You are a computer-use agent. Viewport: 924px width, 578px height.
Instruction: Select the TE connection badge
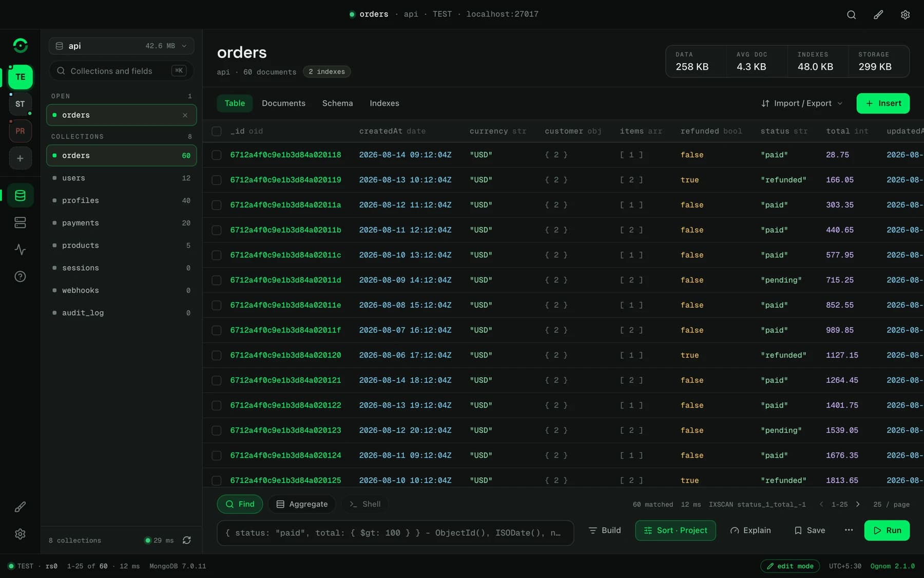pyautogui.click(x=20, y=77)
